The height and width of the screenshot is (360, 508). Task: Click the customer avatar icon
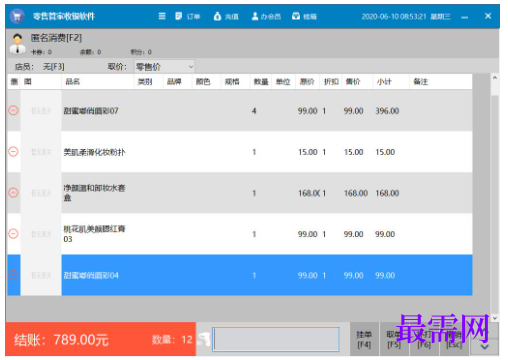tap(18, 43)
